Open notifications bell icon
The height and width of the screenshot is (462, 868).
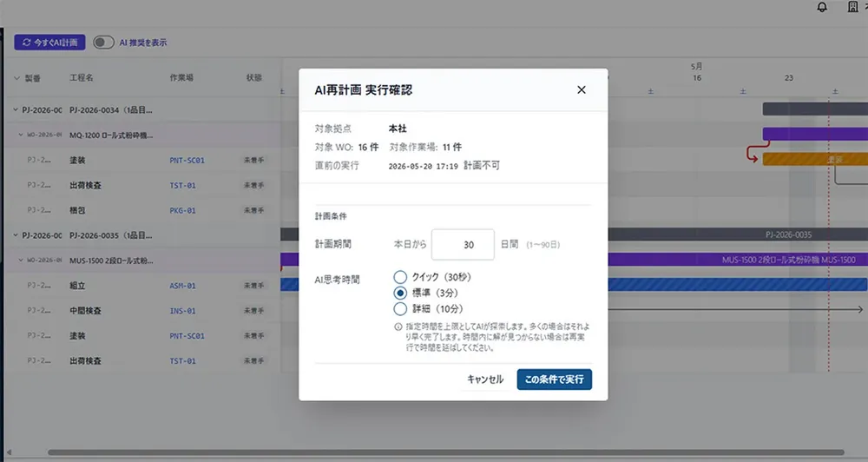point(822,7)
